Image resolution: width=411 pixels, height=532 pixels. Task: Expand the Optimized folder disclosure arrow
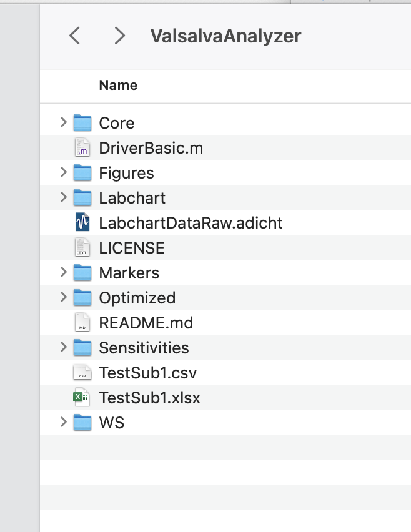tap(63, 297)
